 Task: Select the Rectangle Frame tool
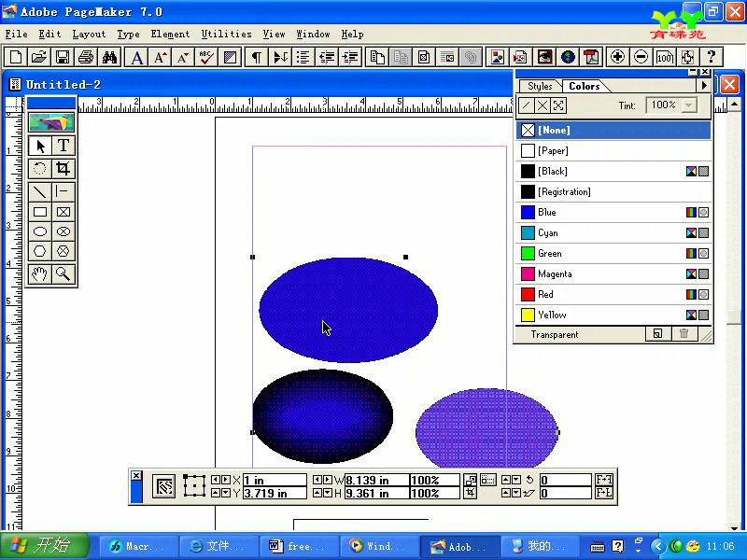pyautogui.click(x=63, y=212)
